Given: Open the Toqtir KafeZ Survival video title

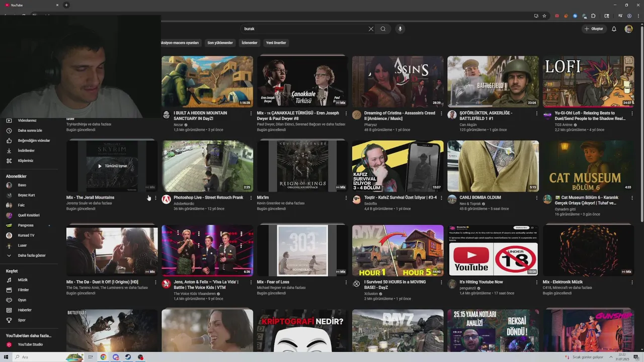Looking at the screenshot, I should tap(400, 198).
